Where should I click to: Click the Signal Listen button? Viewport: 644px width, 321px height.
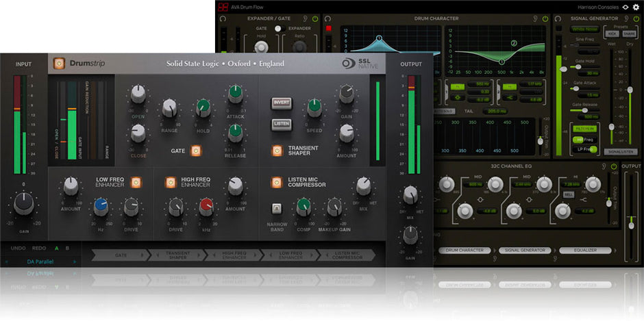pos(621,152)
